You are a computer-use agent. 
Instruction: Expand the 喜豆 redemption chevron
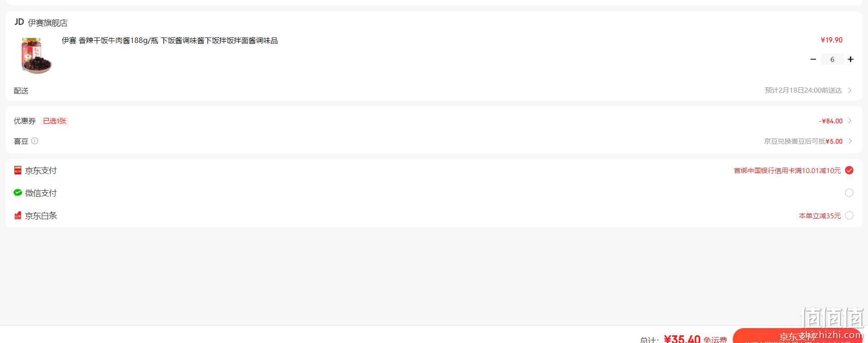tap(850, 141)
